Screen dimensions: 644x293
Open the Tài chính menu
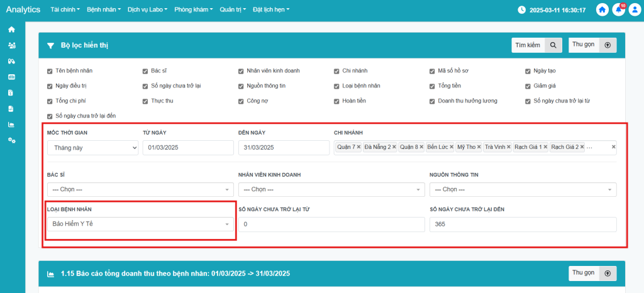(64, 10)
